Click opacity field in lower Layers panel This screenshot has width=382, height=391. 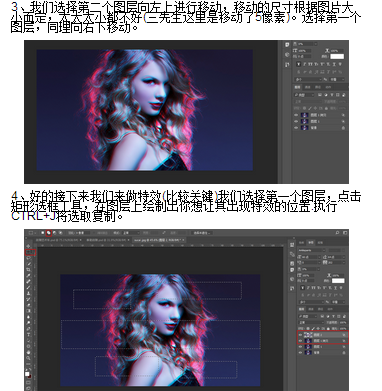tap(343, 322)
